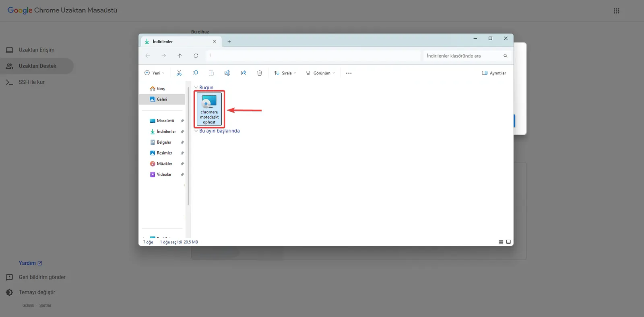
Task: Select the chromeremotedesktophost file
Action: tap(209, 109)
